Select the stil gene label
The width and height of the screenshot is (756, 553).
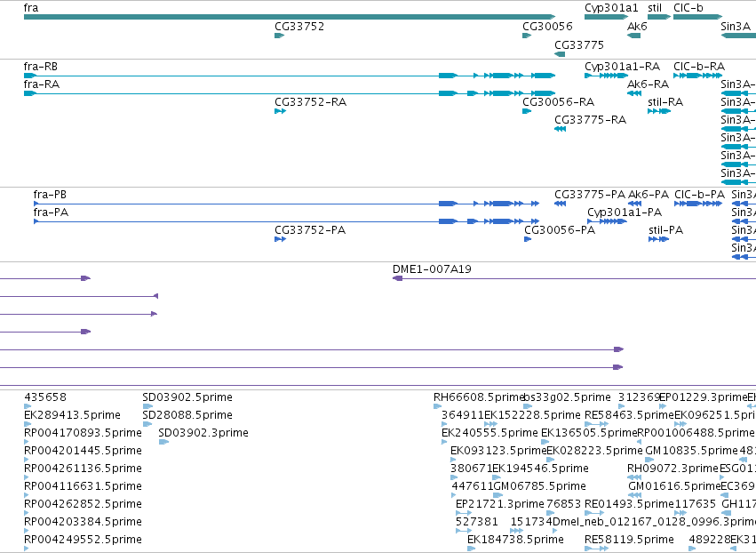[655, 8]
